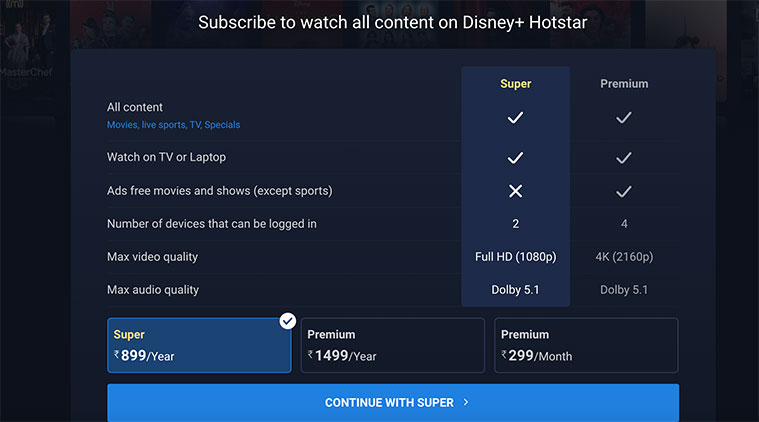Click Premium checkmark for Ads free movies
The height and width of the screenshot is (422, 759).
[x=624, y=191]
